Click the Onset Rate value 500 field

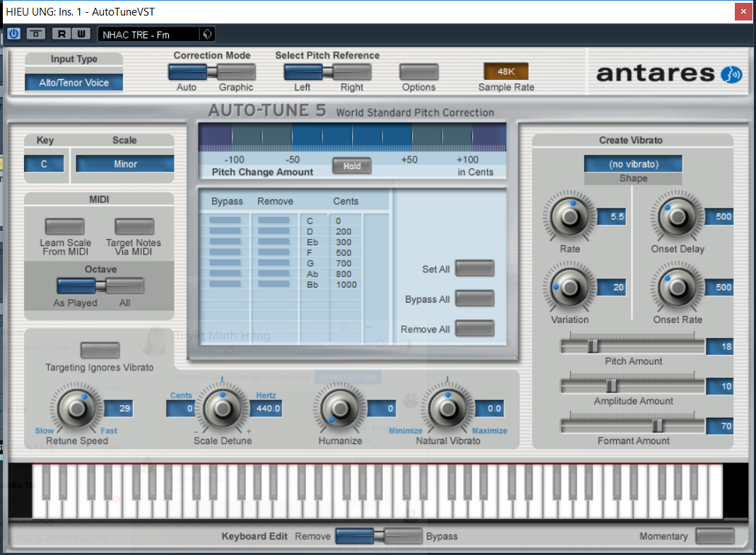pos(719,288)
